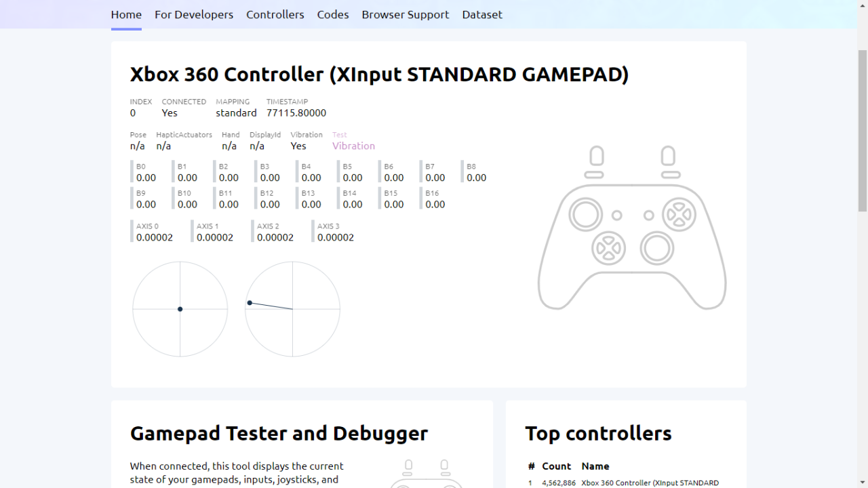Click the right joystick axis circle
This screenshot has height=488, width=868.
pyautogui.click(x=292, y=309)
